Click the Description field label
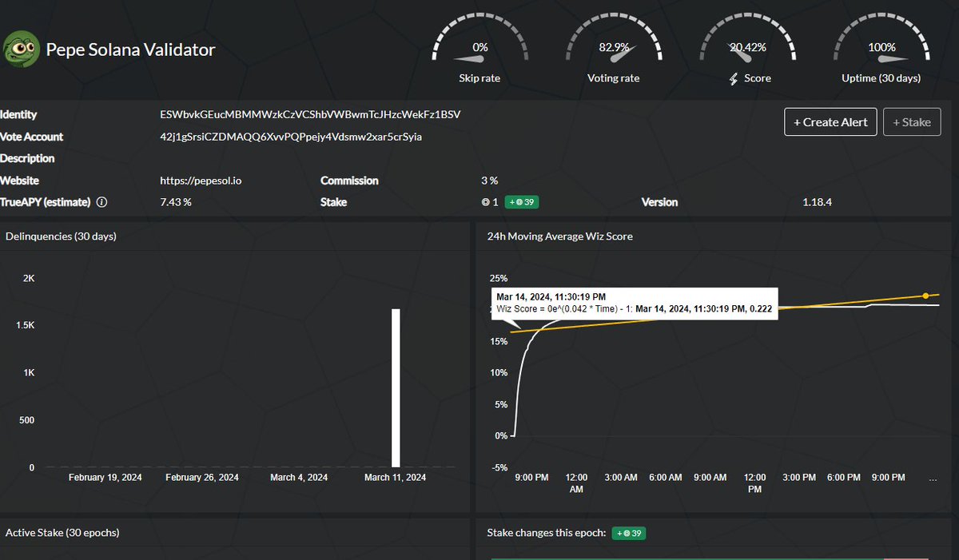Viewport: 959px width, 560px height. point(27,159)
